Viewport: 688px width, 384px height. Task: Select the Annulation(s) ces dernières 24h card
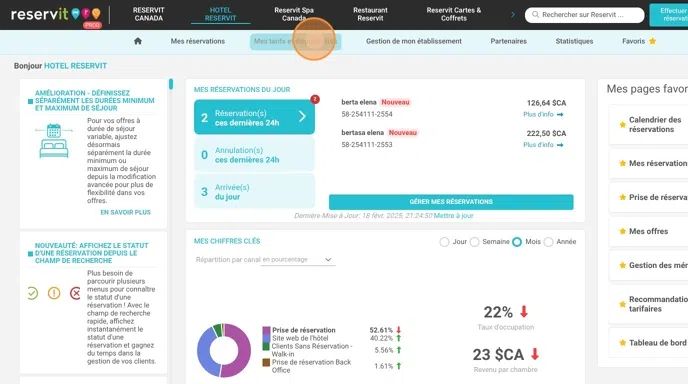pos(254,154)
